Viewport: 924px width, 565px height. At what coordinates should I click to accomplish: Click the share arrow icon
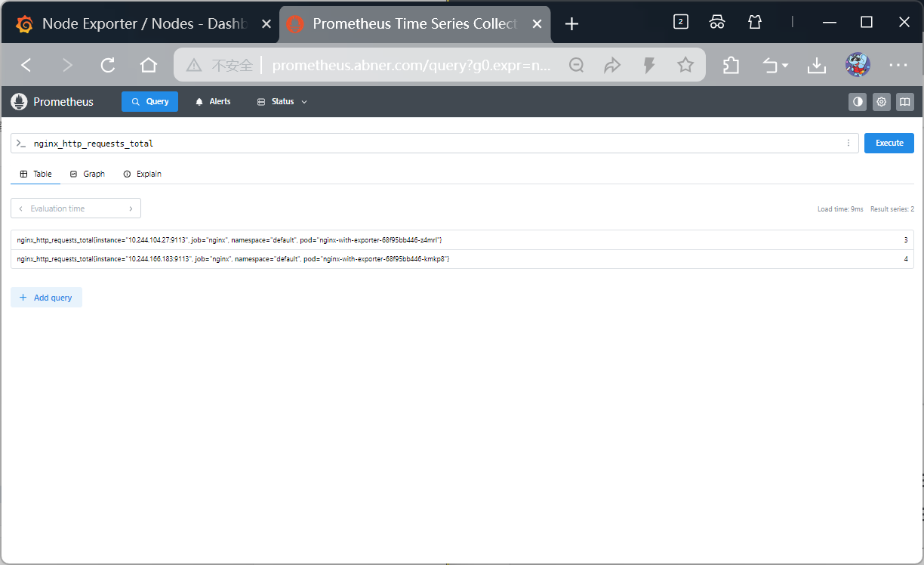[612, 66]
